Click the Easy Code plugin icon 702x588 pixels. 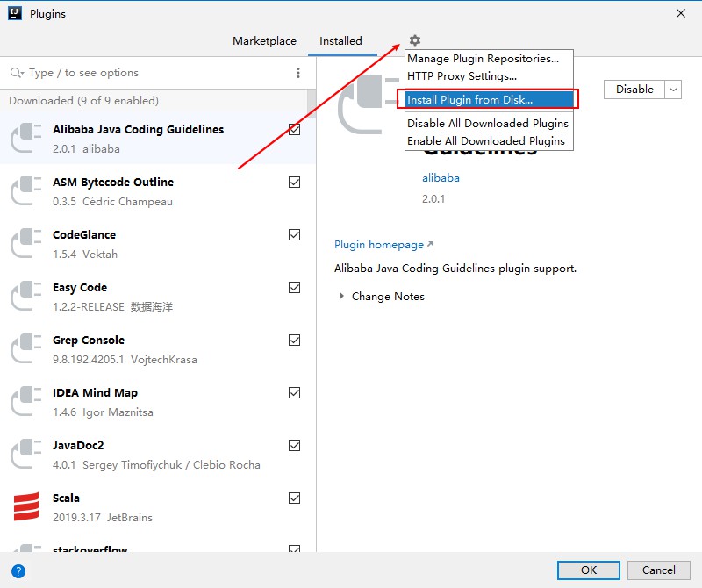26,296
